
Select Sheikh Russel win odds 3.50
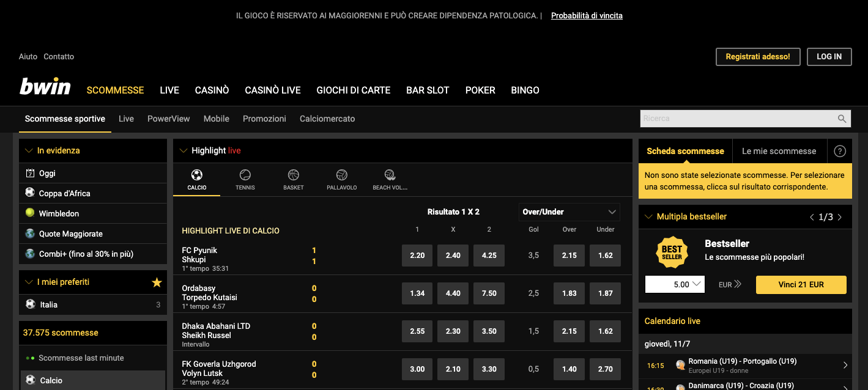pyautogui.click(x=489, y=331)
